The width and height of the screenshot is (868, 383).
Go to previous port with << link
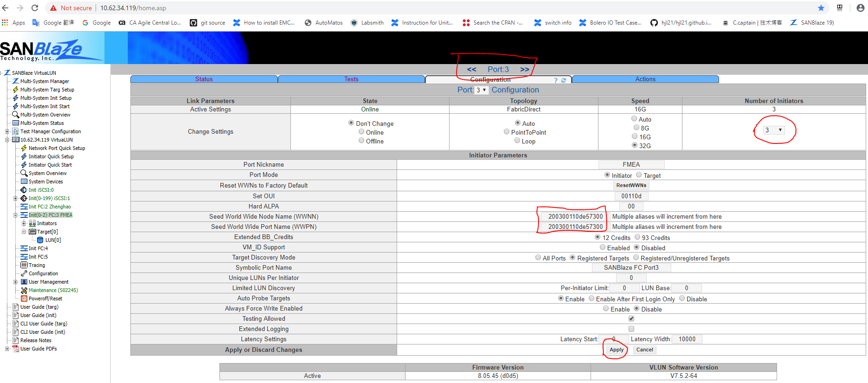[x=471, y=69]
